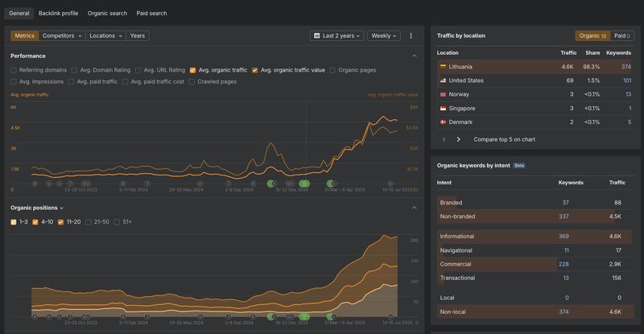The width and height of the screenshot is (644, 334).
Task: Uncheck Avg. organic traffic value metric
Action: [x=255, y=70]
